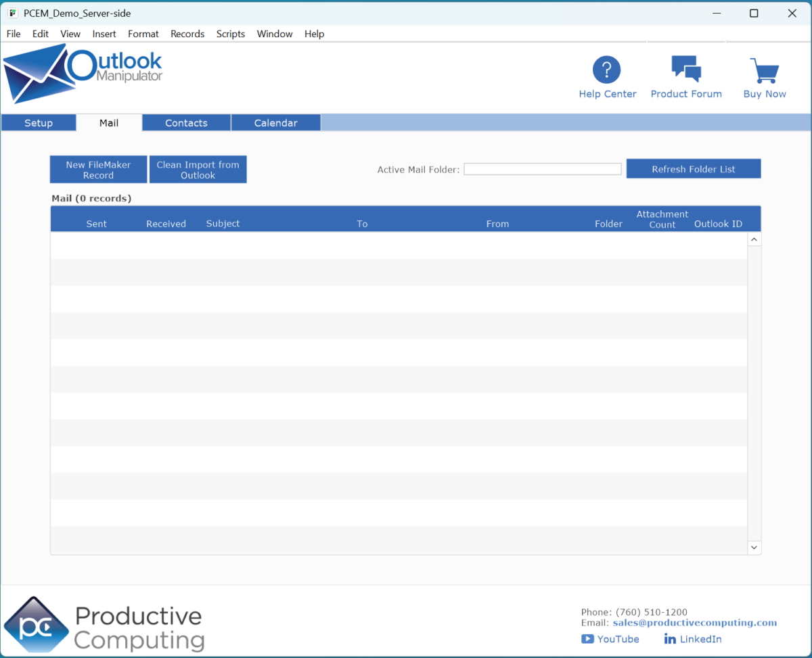The width and height of the screenshot is (812, 658).
Task: Click the phone number (760) 510-1200
Action: pos(652,612)
